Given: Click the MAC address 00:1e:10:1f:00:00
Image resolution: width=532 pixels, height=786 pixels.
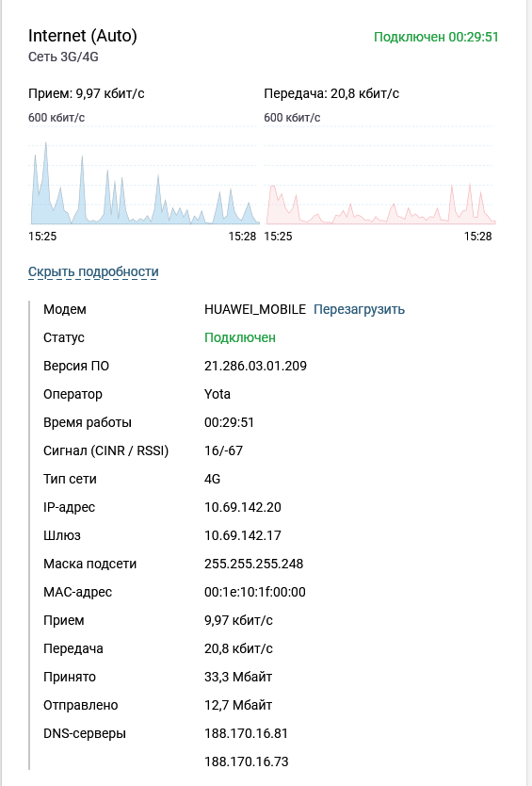Looking at the screenshot, I should point(255,592).
